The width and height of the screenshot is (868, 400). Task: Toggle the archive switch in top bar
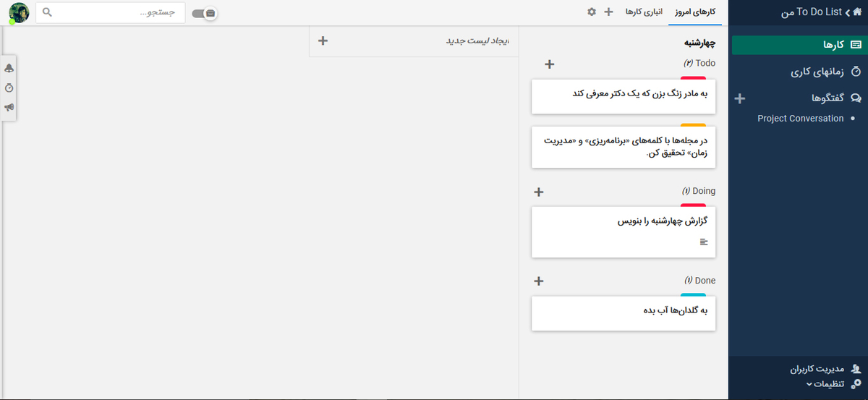pos(205,13)
